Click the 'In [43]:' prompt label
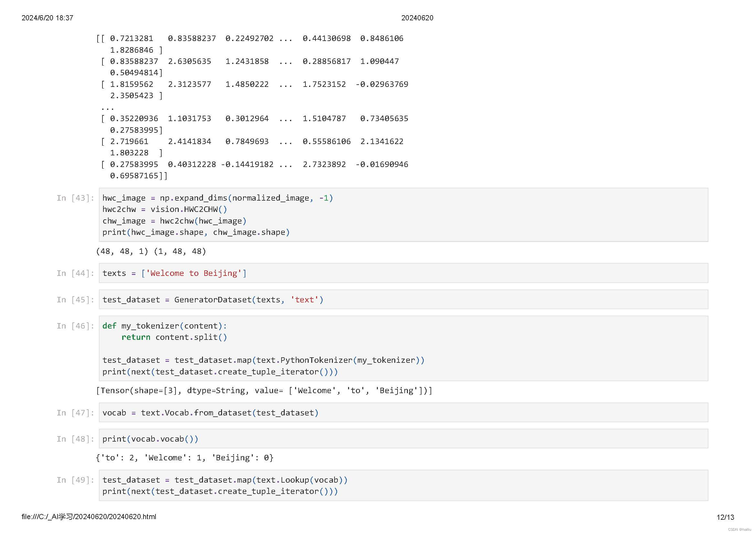The image size is (756, 534). (x=75, y=198)
